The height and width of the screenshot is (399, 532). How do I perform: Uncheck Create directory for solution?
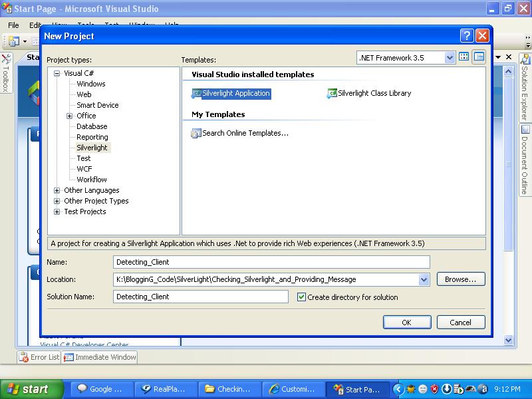(x=301, y=297)
